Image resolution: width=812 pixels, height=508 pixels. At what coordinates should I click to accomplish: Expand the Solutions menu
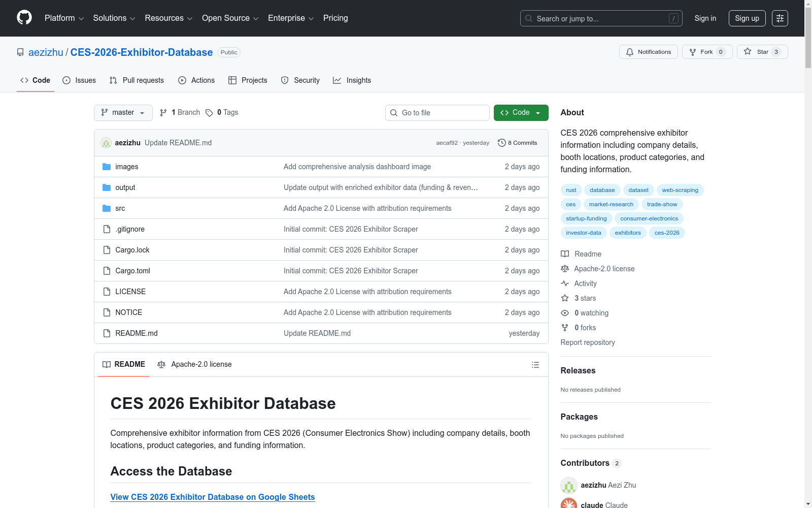click(x=114, y=18)
